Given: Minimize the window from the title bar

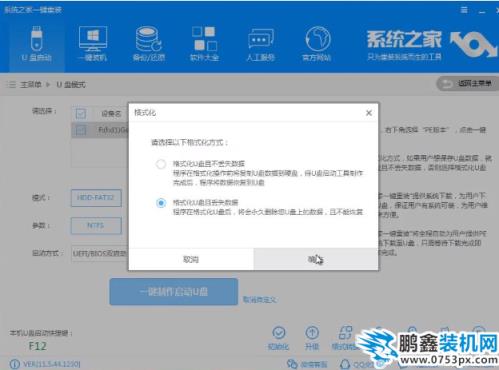Looking at the screenshot, I should 482,11.
